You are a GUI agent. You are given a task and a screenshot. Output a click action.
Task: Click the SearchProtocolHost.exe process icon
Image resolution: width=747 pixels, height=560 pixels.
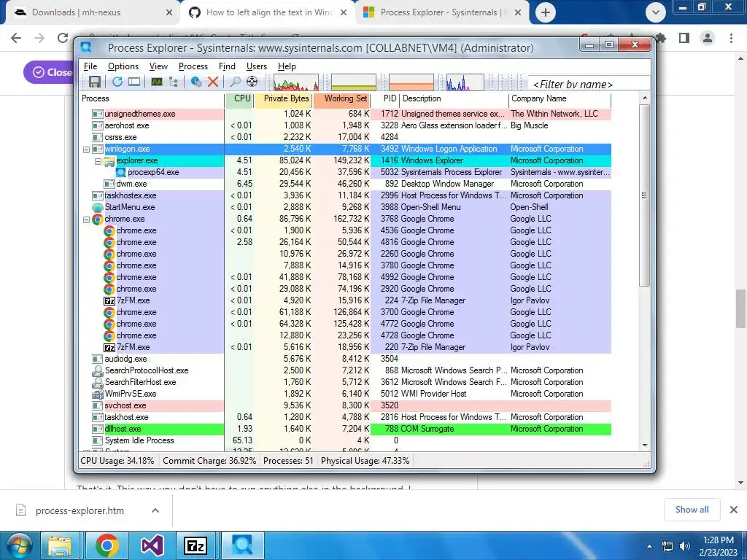(x=98, y=370)
